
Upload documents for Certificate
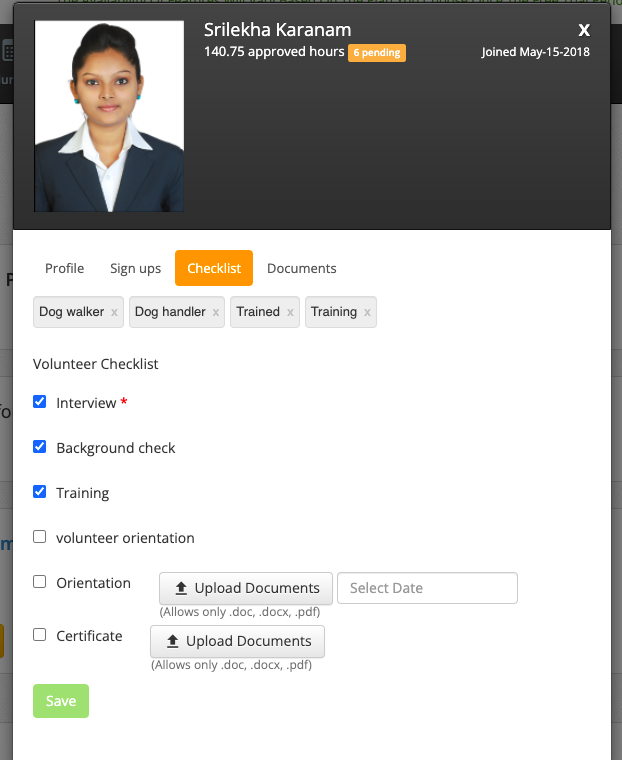click(x=238, y=641)
